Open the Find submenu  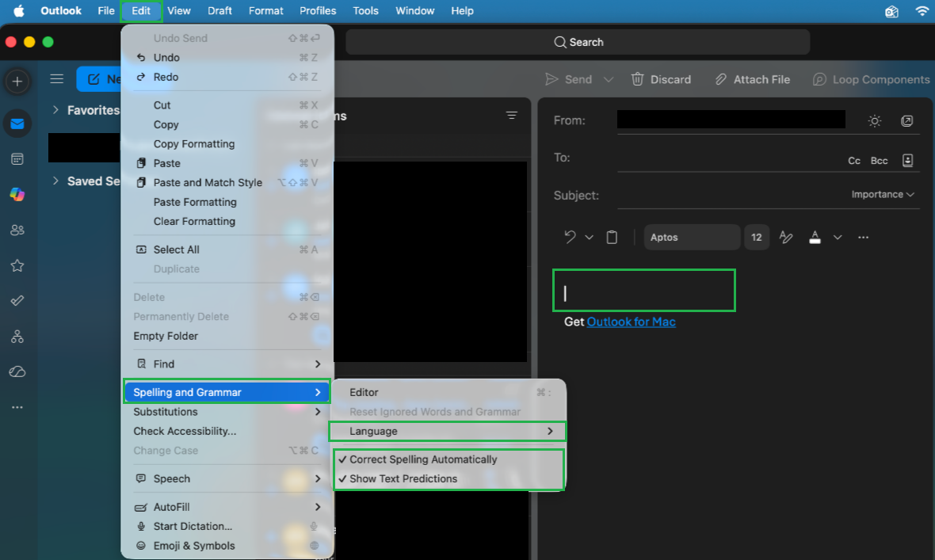point(227,364)
